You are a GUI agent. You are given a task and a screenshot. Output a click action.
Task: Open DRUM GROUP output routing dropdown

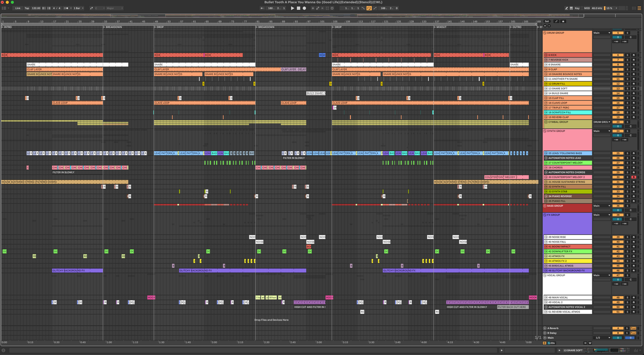click(x=602, y=33)
